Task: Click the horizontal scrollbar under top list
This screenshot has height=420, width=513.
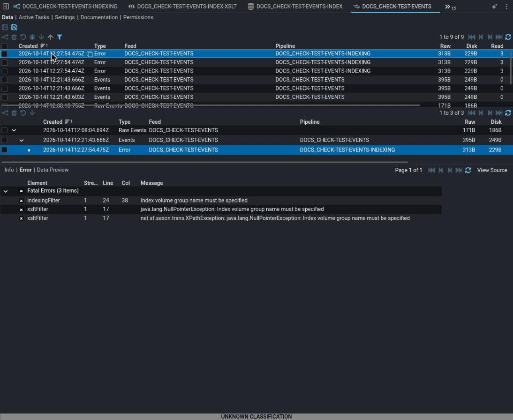Action: pyautogui.click(x=211, y=105)
